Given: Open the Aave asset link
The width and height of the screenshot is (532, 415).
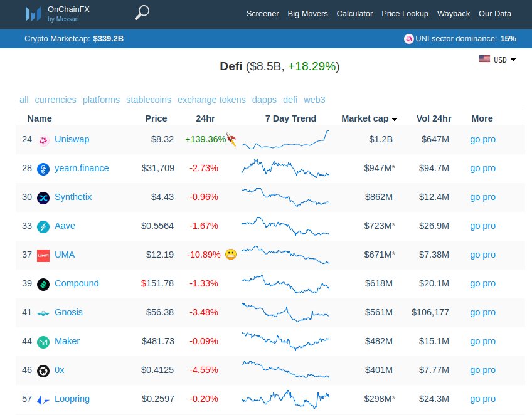Looking at the screenshot, I should [x=65, y=226].
